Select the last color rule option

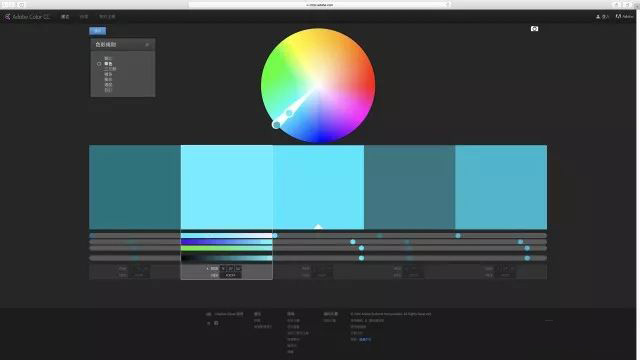108,90
